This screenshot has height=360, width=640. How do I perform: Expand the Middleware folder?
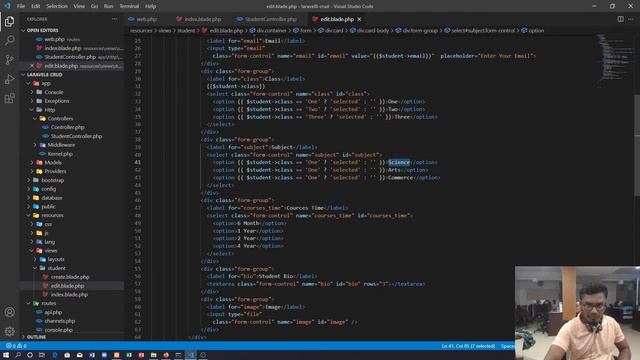pyautogui.click(x=61, y=145)
